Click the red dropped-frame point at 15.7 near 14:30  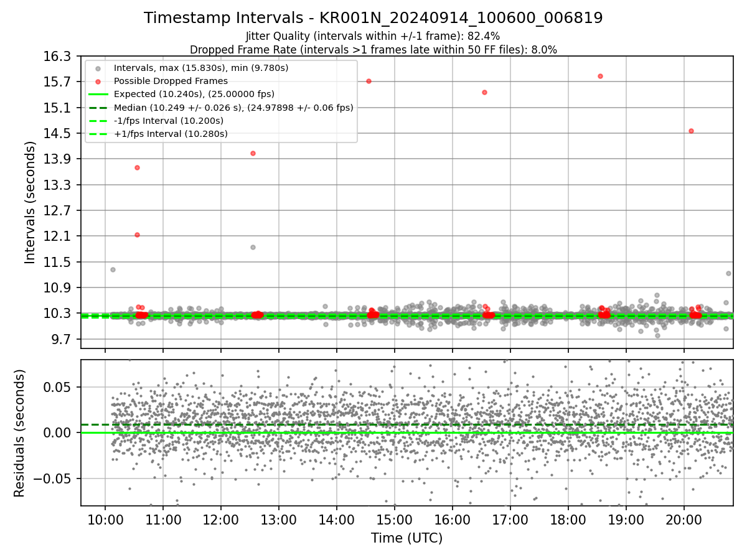pyautogui.click(x=369, y=81)
